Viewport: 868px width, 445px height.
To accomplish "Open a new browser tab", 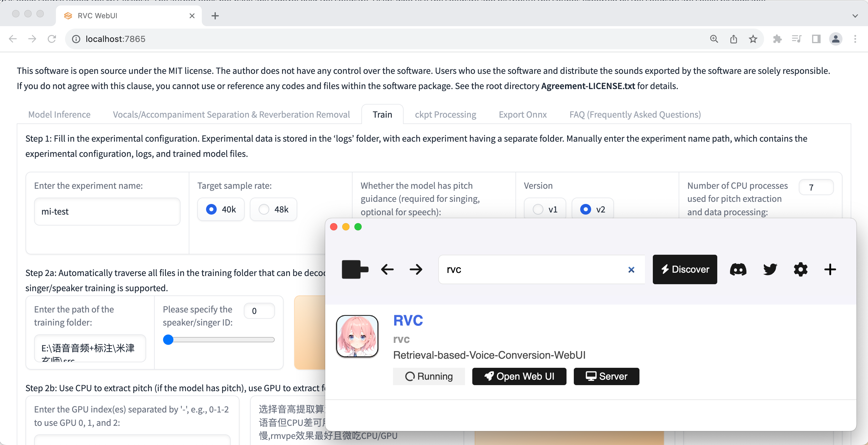I will coord(215,16).
